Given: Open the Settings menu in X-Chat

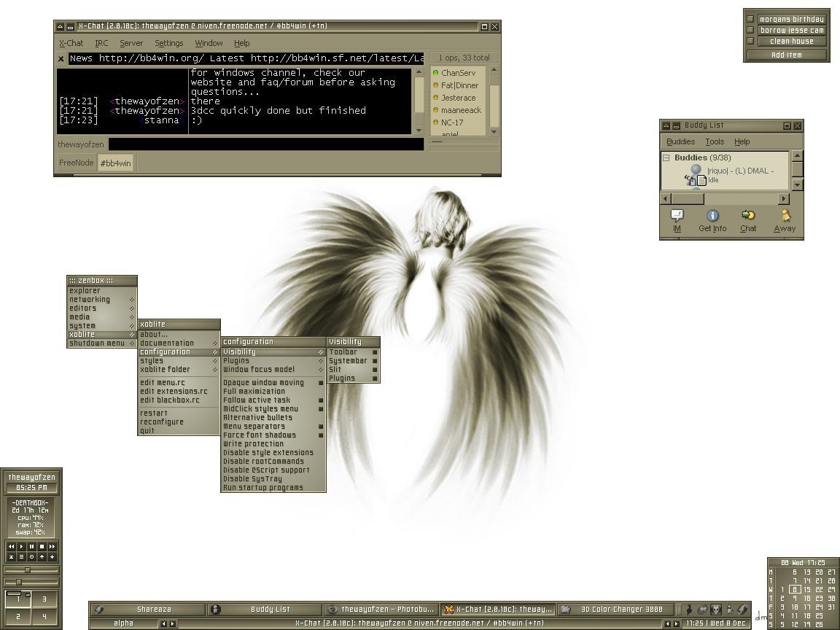Looking at the screenshot, I should tap(168, 44).
